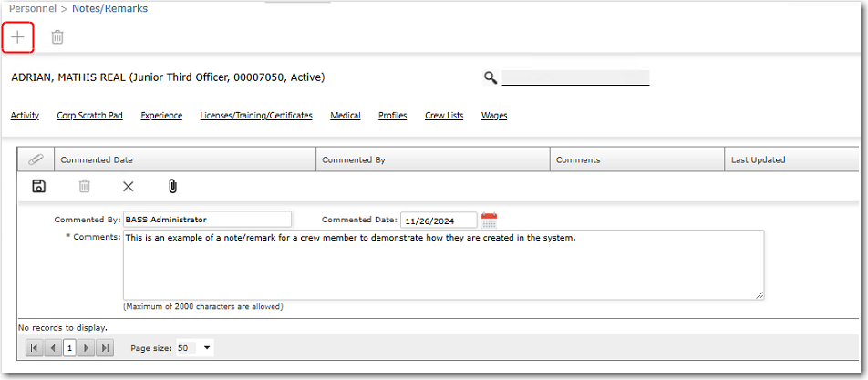Attach a file using the paperclip icon
The width and height of the screenshot is (868, 380).
pos(172,186)
